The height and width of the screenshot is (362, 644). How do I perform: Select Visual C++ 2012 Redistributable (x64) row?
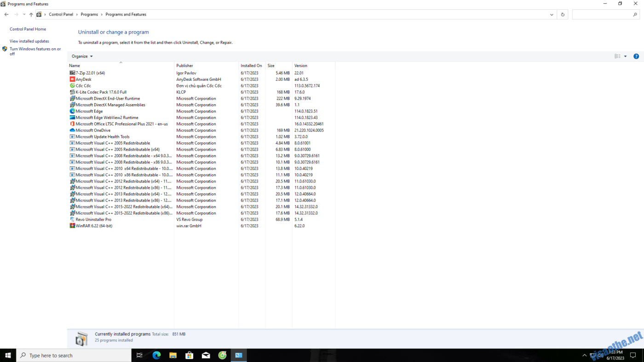(201, 181)
